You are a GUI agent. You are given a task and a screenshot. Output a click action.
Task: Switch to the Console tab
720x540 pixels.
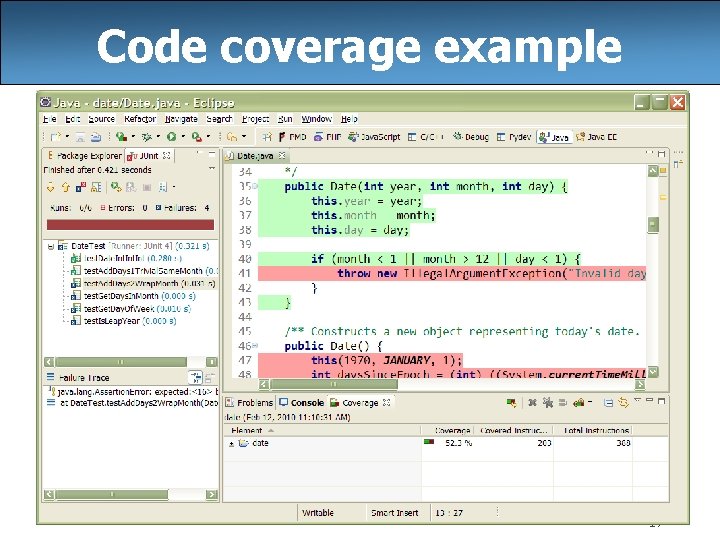pos(302,403)
